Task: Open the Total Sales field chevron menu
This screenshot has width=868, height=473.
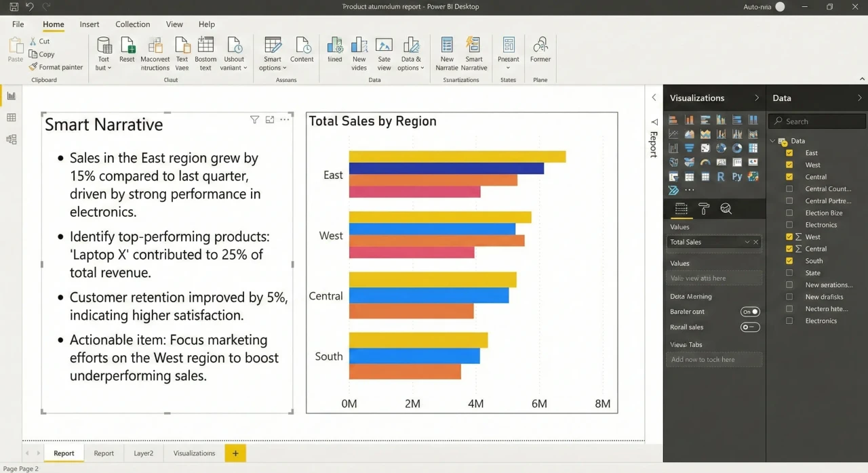Action: [747, 242]
